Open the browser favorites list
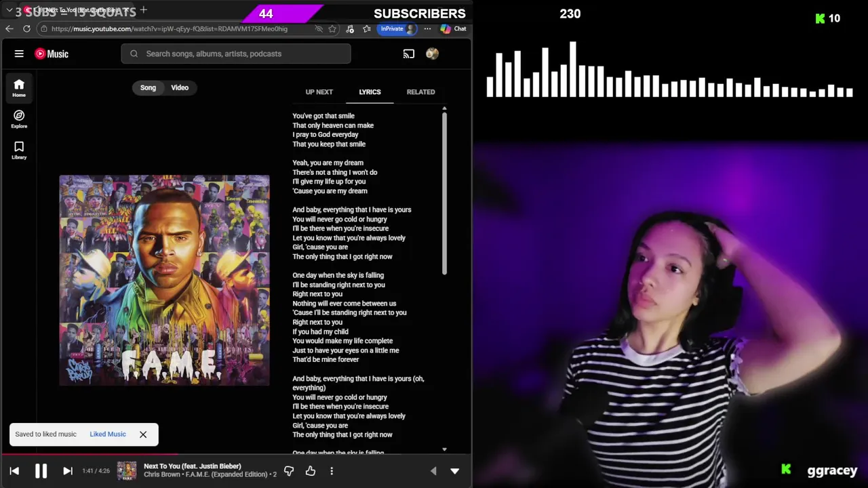This screenshot has height=488, width=868. coord(367,28)
